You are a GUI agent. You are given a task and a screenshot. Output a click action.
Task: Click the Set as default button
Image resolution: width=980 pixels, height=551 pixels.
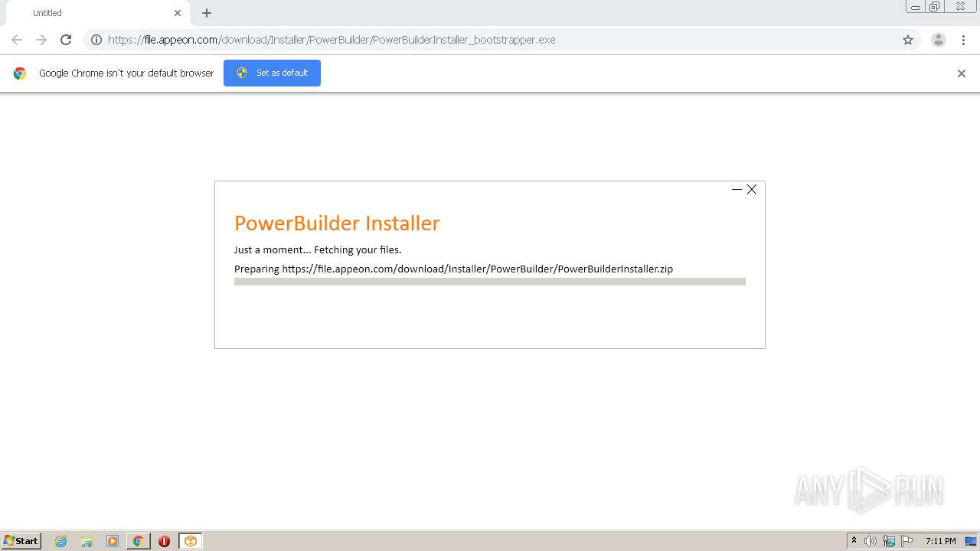pyautogui.click(x=272, y=73)
